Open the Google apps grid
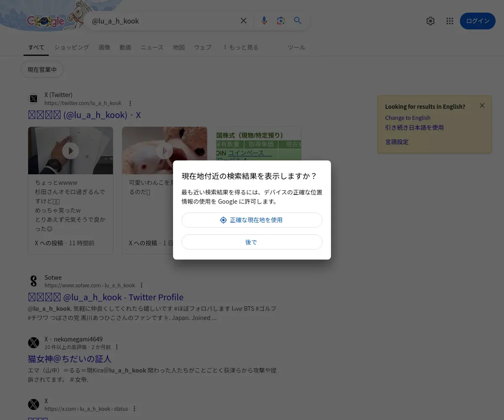The height and width of the screenshot is (420, 504). [450, 21]
